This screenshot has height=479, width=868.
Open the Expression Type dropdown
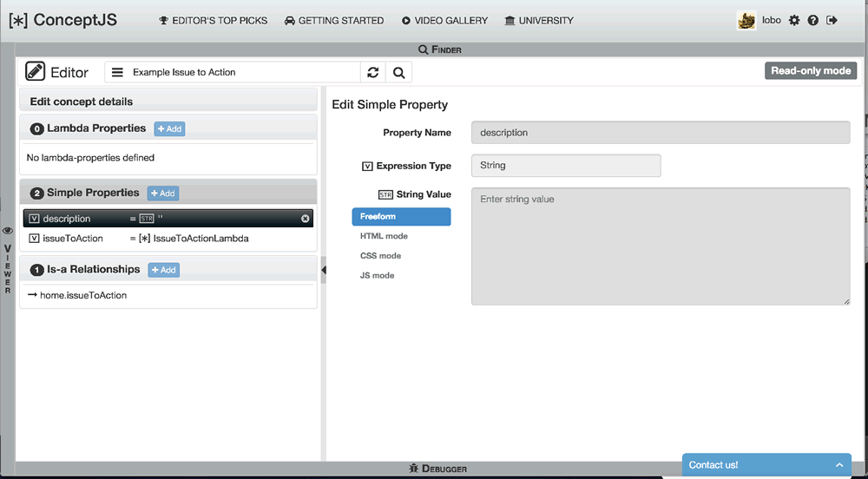click(x=566, y=166)
